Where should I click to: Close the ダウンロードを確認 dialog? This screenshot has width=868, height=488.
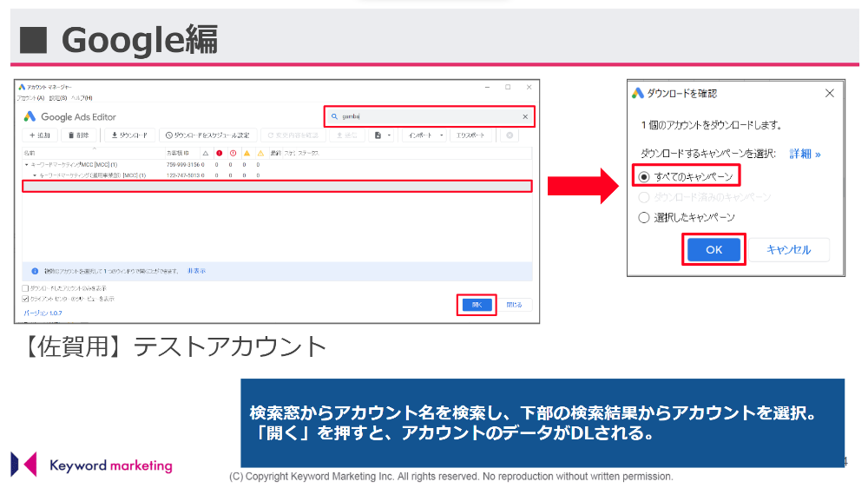[x=829, y=93]
